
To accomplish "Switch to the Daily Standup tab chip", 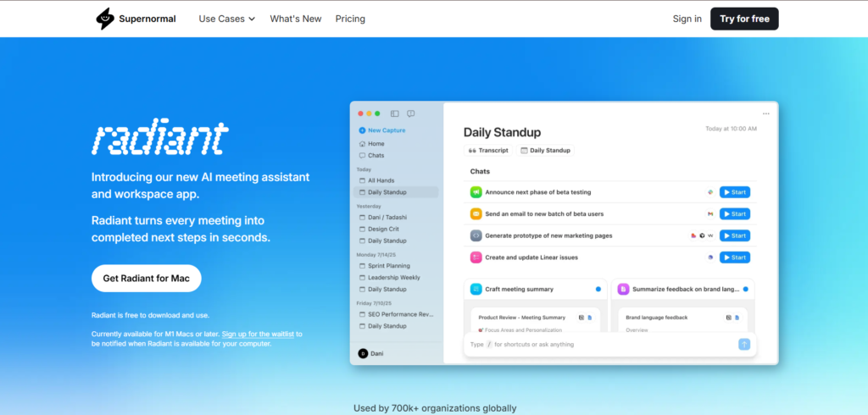I will tap(545, 151).
